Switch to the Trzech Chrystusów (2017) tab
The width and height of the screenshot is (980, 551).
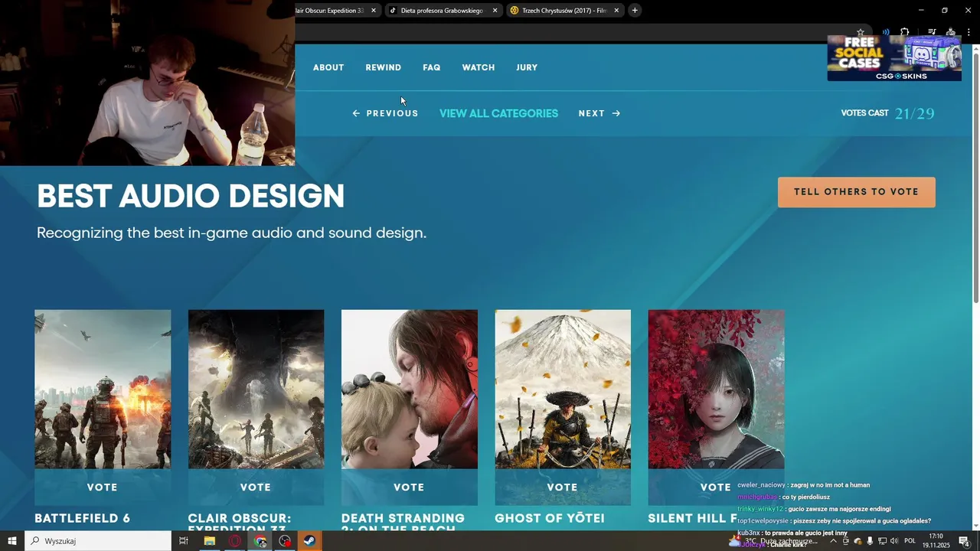565,11
